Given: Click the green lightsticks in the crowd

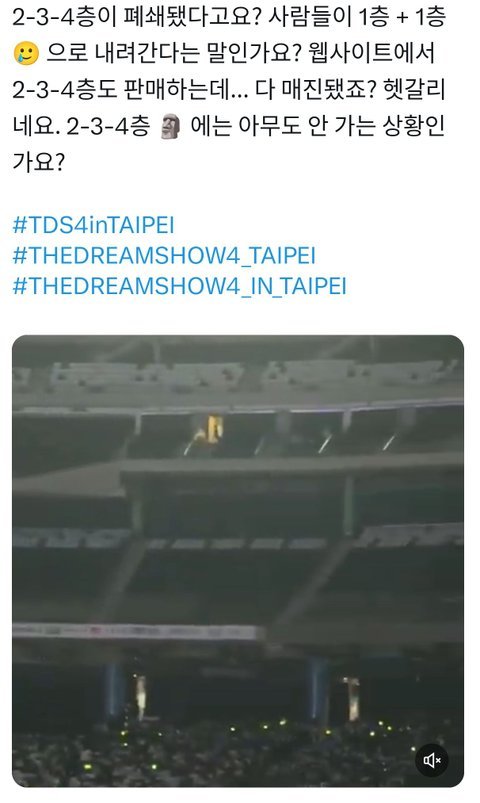Looking at the screenshot, I should (256, 737).
